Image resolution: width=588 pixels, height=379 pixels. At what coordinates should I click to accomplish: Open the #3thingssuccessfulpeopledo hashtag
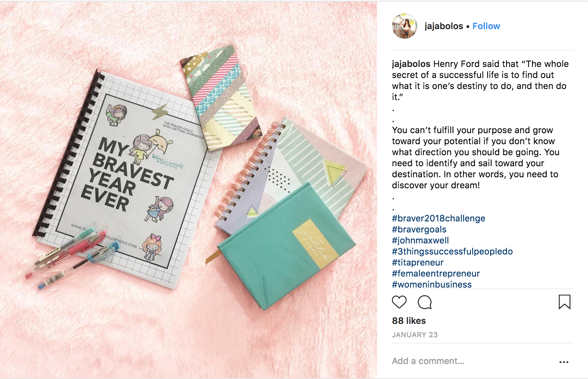[x=452, y=251]
